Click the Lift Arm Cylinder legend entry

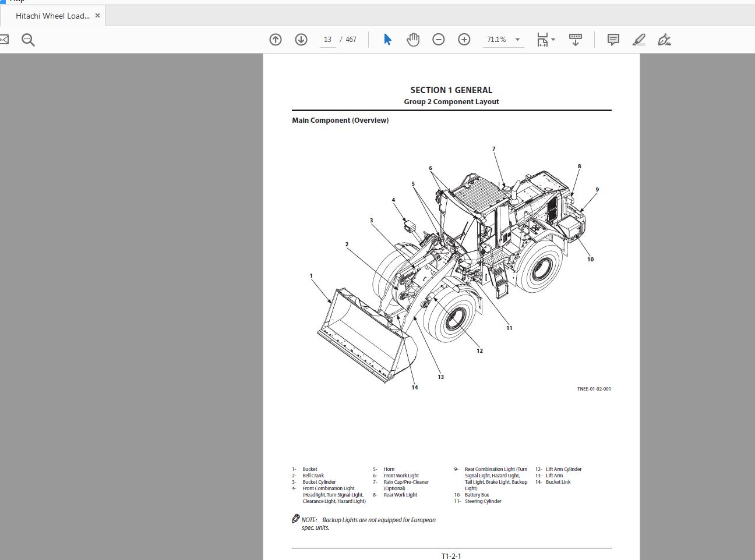tap(559, 469)
